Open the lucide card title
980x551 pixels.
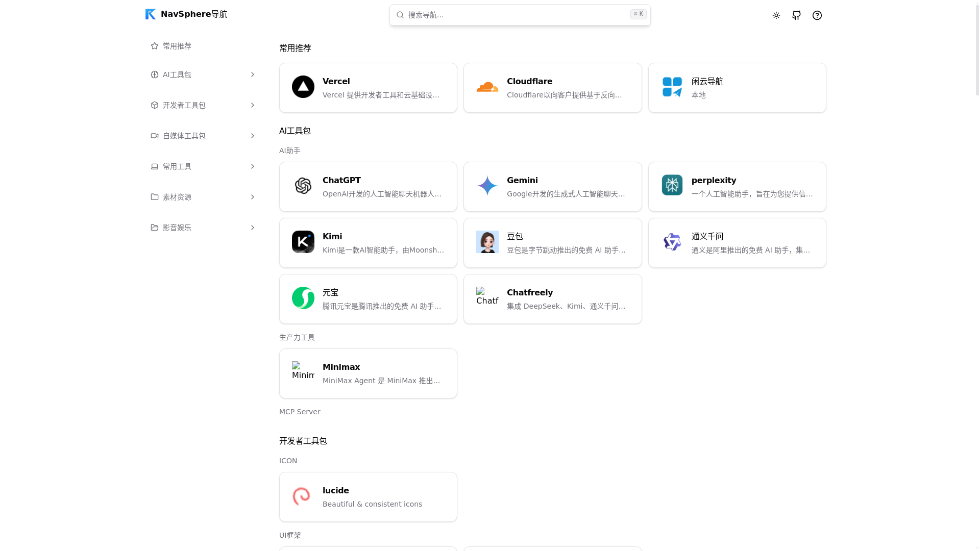pyautogui.click(x=335, y=490)
